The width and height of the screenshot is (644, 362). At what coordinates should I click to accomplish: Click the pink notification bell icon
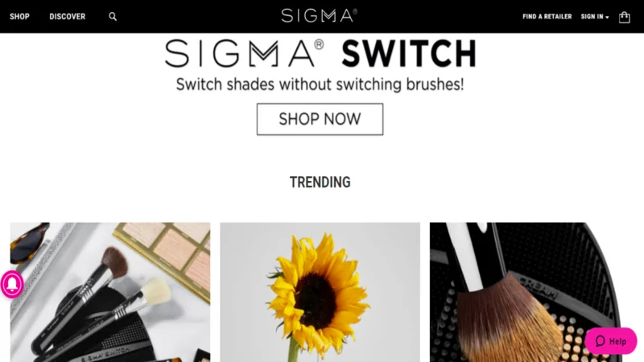12,284
